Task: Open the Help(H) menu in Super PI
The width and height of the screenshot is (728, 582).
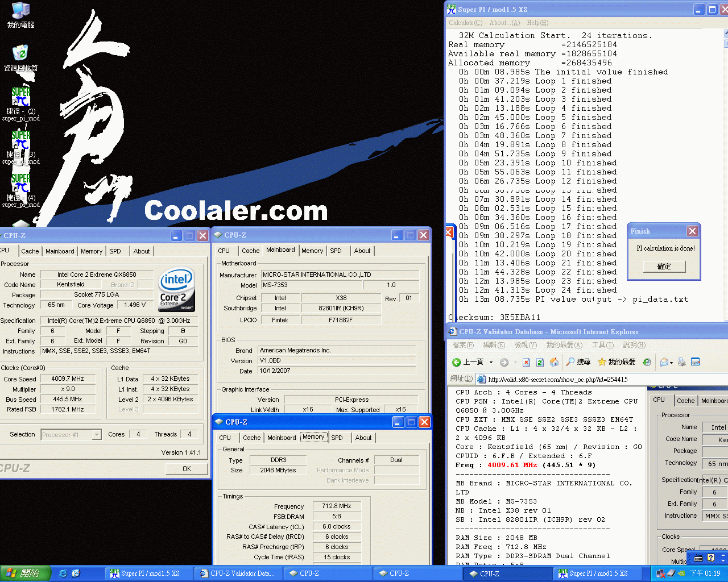Action: pos(537,23)
